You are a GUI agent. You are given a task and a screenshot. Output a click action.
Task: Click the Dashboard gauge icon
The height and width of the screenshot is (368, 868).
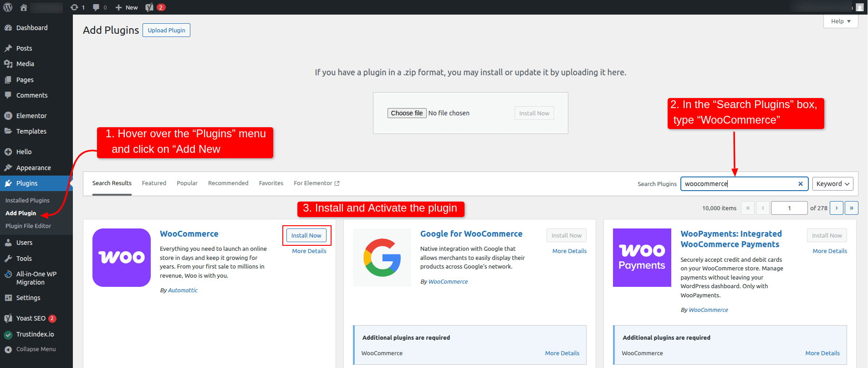click(x=8, y=28)
